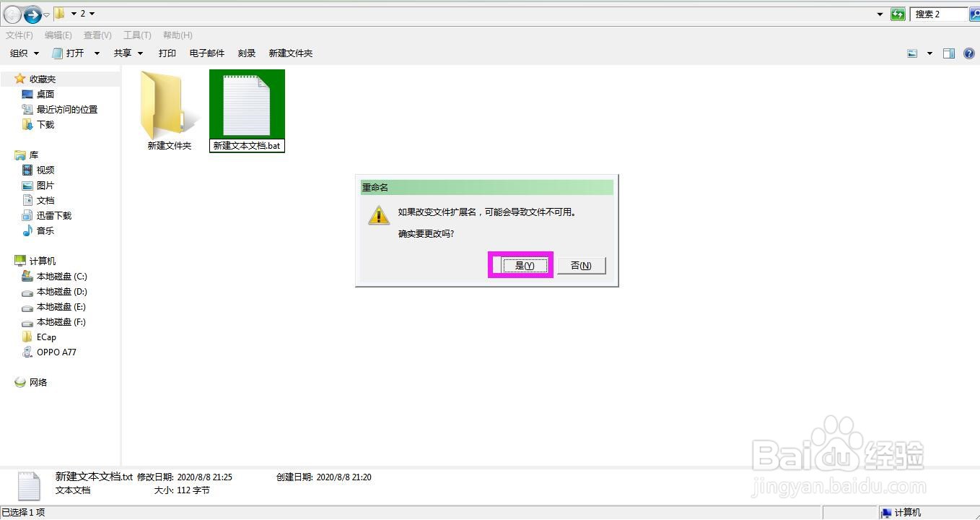This screenshot has height=520, width=980.
Task: Click the blue help icon
Action: coord(969,53)
